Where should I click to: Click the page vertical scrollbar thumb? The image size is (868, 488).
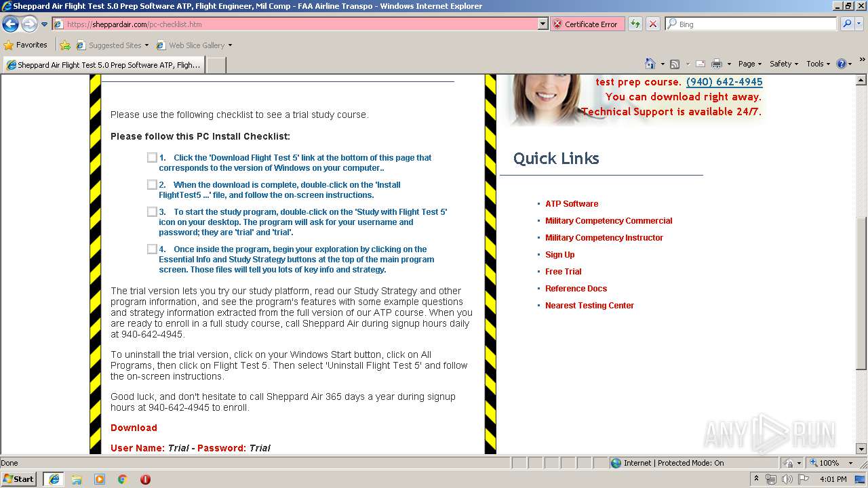861,293
